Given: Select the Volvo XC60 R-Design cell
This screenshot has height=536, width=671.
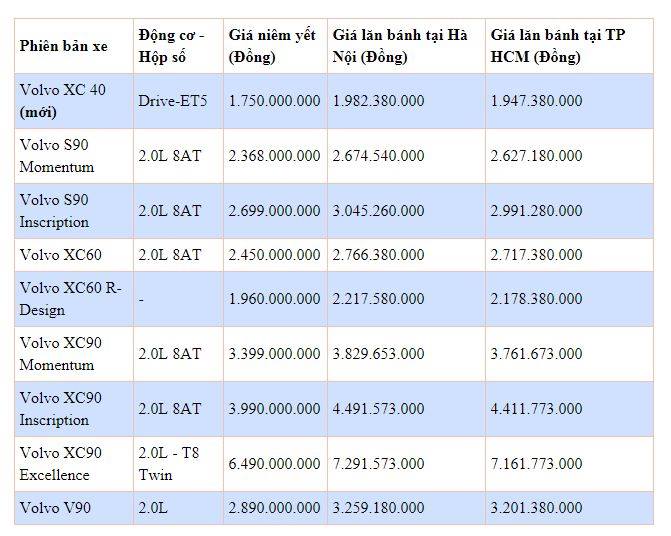Looking at the screenshot, I should point(70,299).
